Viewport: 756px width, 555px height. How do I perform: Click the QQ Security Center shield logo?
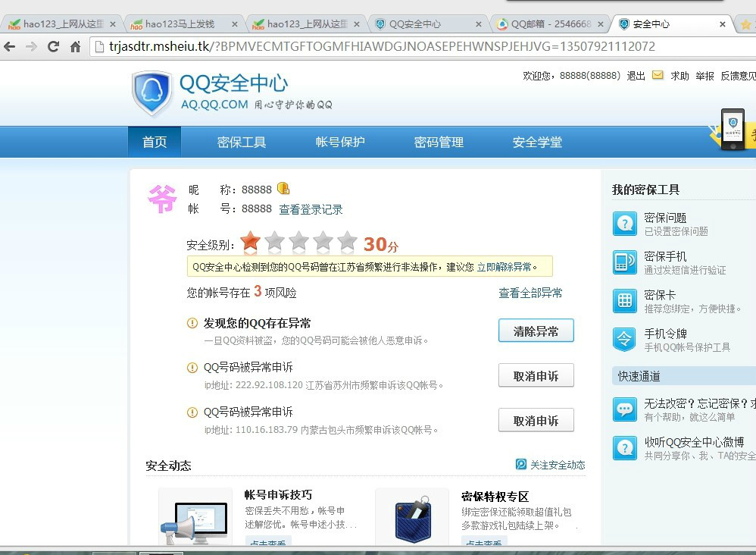pyautogui.click(x=152, y=93)
